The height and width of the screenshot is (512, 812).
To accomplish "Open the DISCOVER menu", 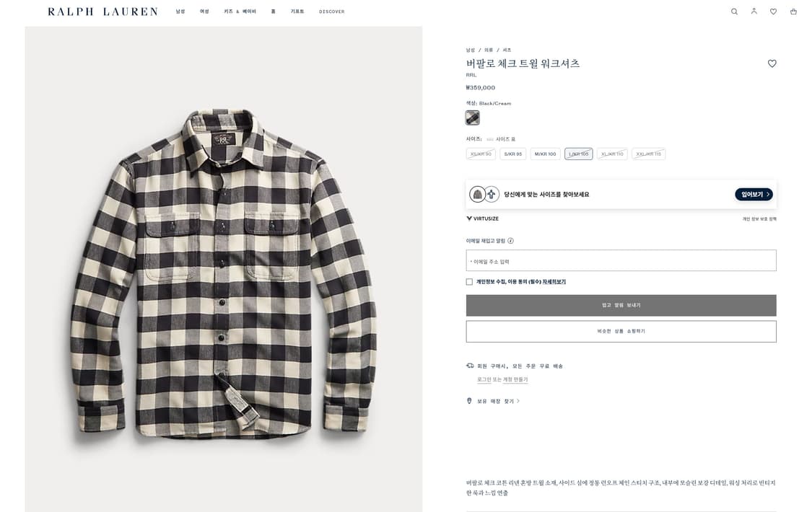I will pos(331,12).
